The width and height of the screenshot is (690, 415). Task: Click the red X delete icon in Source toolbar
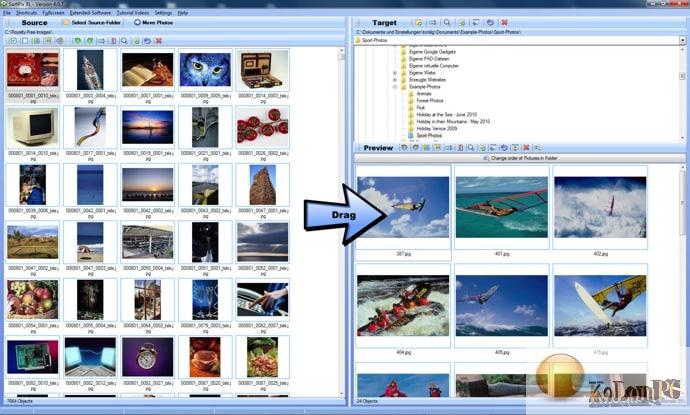[x=159, y=40]
